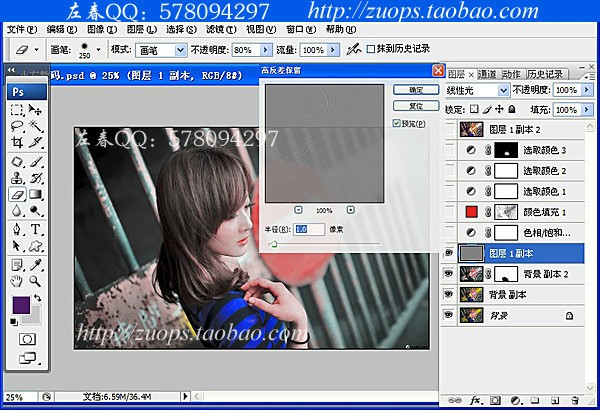Select the Magic Wand tool
The height and width of the screenshot is (410, 600).
coord(36,126)
